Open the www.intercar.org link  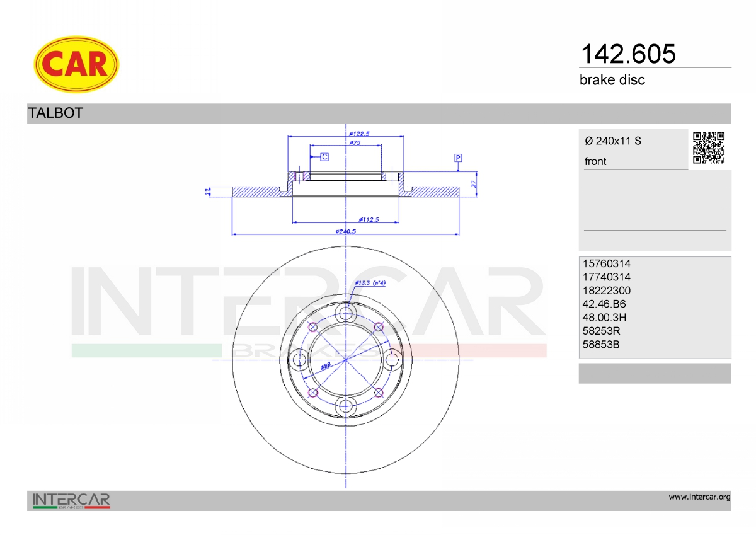click(699, 497)
